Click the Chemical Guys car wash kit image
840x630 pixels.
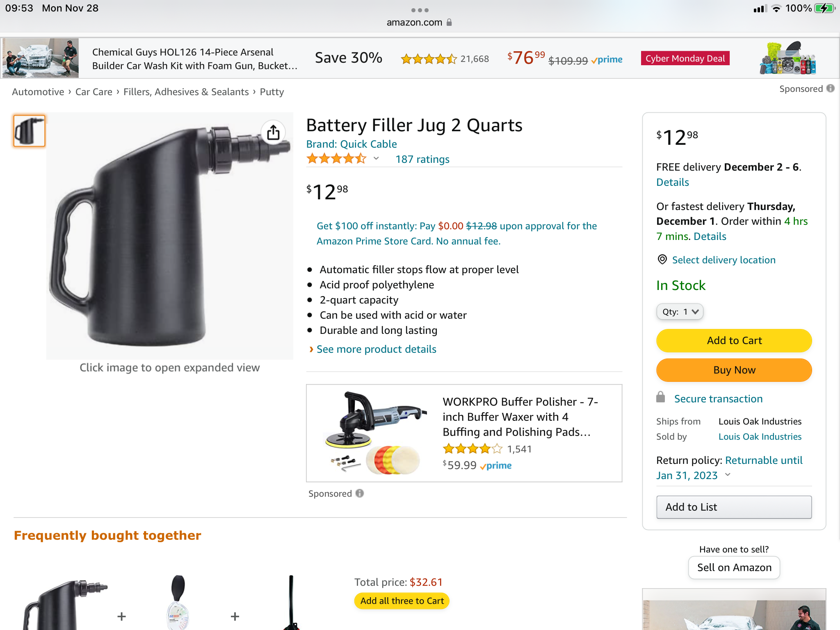40,58
